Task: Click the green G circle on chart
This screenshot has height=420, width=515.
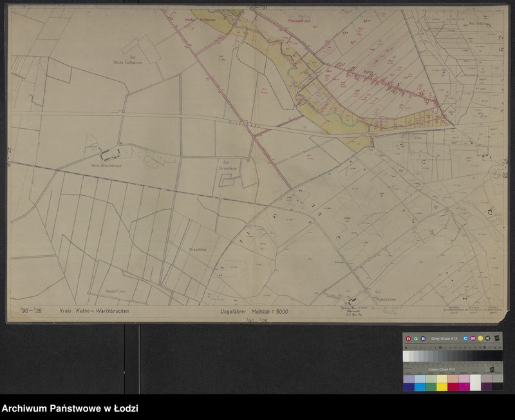Action: (415, 338)
